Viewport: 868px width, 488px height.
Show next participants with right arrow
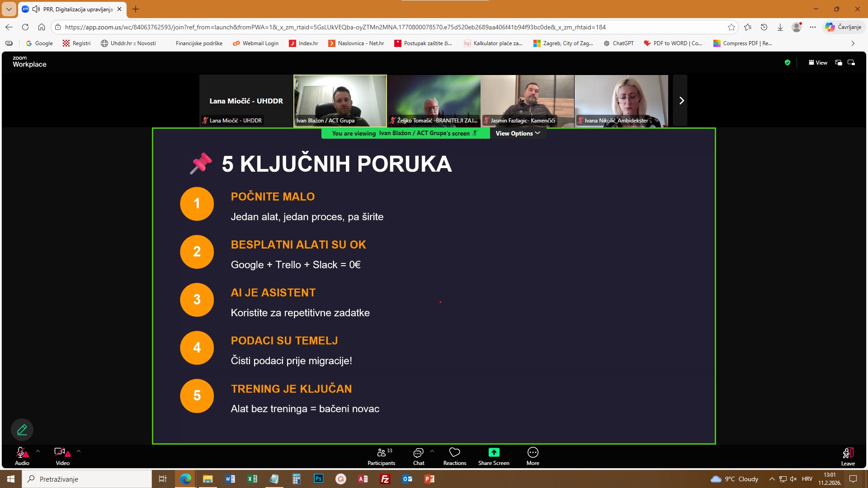[x=681, y=100]
